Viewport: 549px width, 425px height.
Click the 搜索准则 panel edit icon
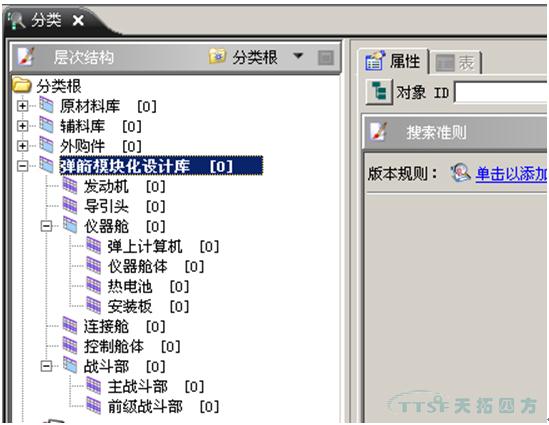378,132
